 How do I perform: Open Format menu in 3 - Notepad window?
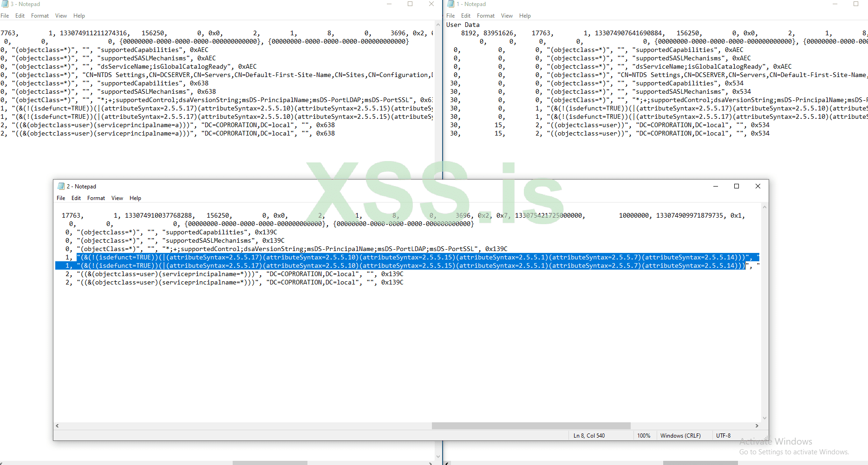(x=40, y=16)
